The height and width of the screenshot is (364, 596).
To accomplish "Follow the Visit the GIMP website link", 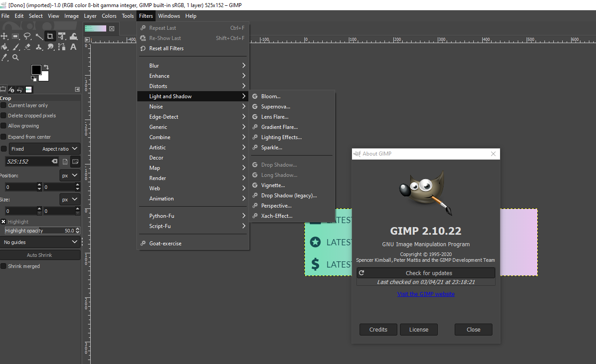I will click(425, 294).
